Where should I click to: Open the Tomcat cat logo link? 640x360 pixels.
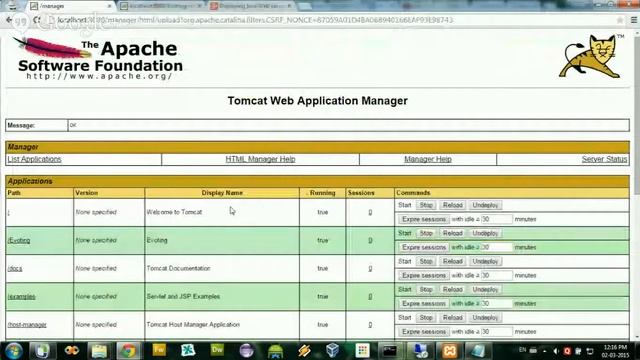591,56
